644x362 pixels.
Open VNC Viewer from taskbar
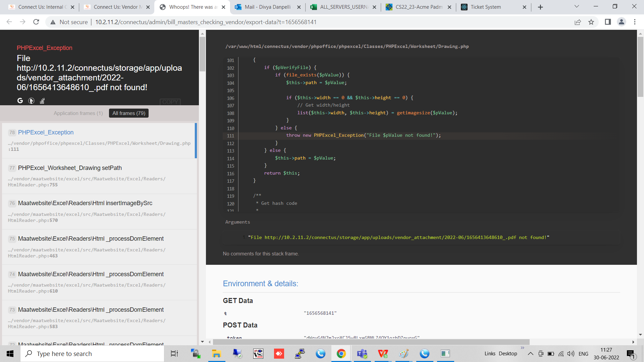tap(258, 354)
